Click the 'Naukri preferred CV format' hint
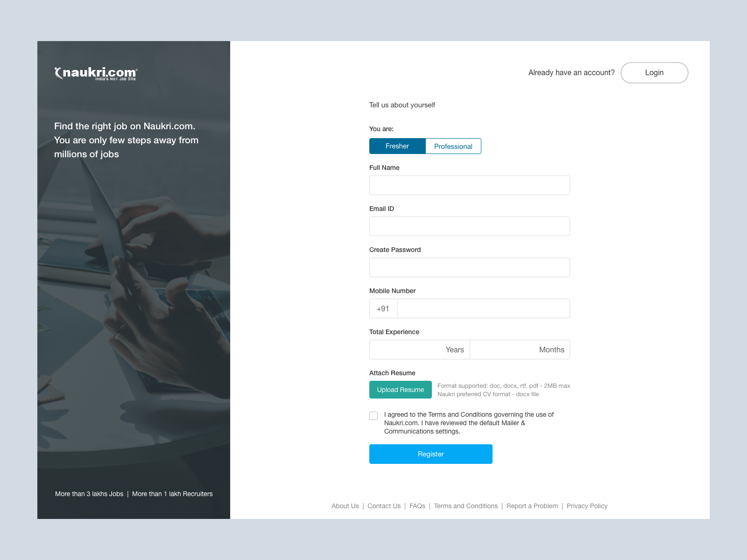This screenshot has width=747, height=560. click(x=488, y=394)
